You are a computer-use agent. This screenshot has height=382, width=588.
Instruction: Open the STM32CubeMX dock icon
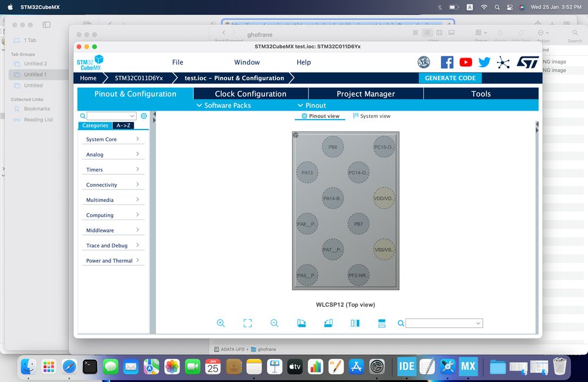468,367
